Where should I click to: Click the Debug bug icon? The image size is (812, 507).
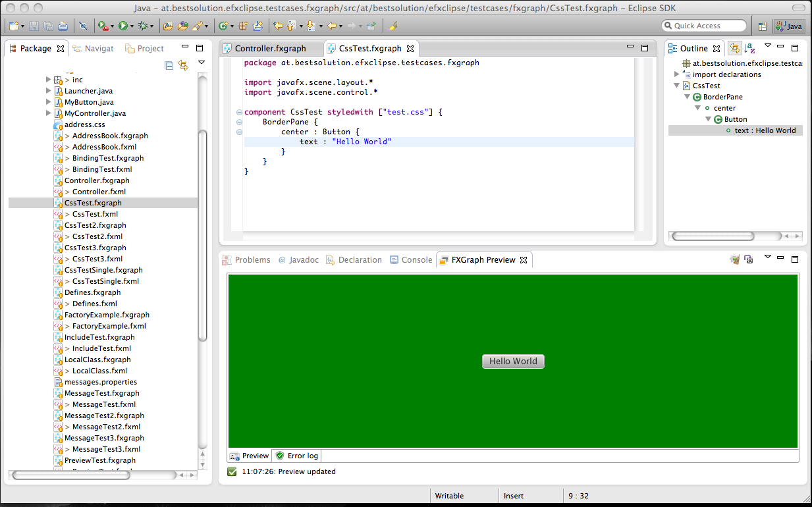(x=142, y=26)
